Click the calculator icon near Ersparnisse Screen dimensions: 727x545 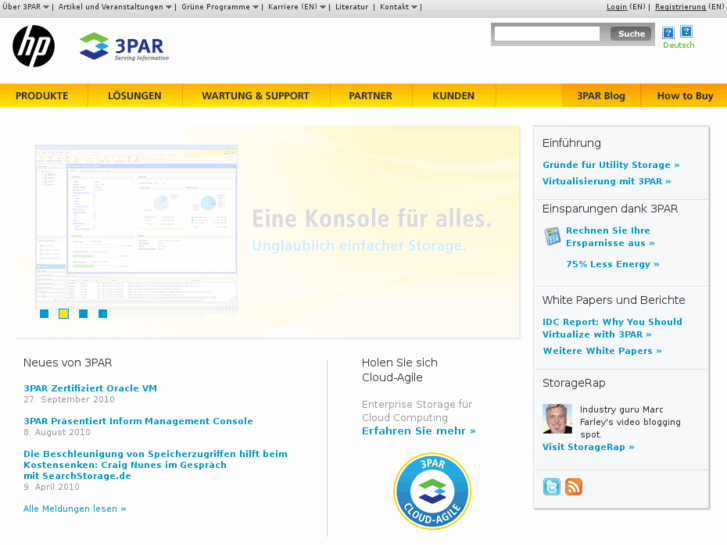[552, 237]
